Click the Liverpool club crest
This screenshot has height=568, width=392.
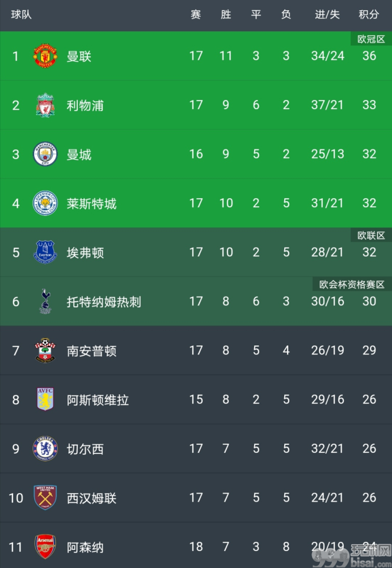click(x=45, y=105)
